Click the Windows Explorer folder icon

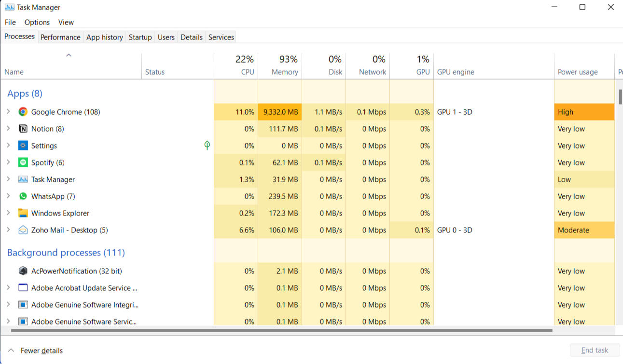(23, 213)
